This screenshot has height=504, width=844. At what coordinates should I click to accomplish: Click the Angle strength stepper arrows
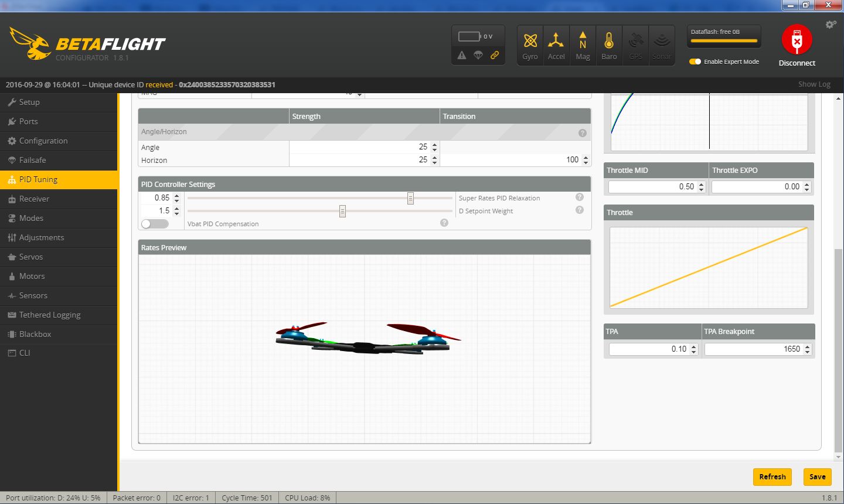pyautogui.click(x=434, y=147)
